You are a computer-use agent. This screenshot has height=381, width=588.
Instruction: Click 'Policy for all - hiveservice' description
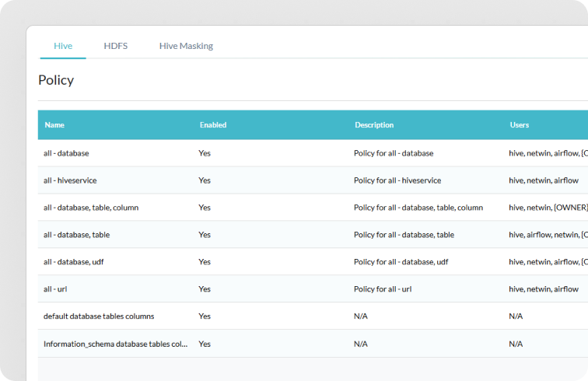tap(397, 180)
